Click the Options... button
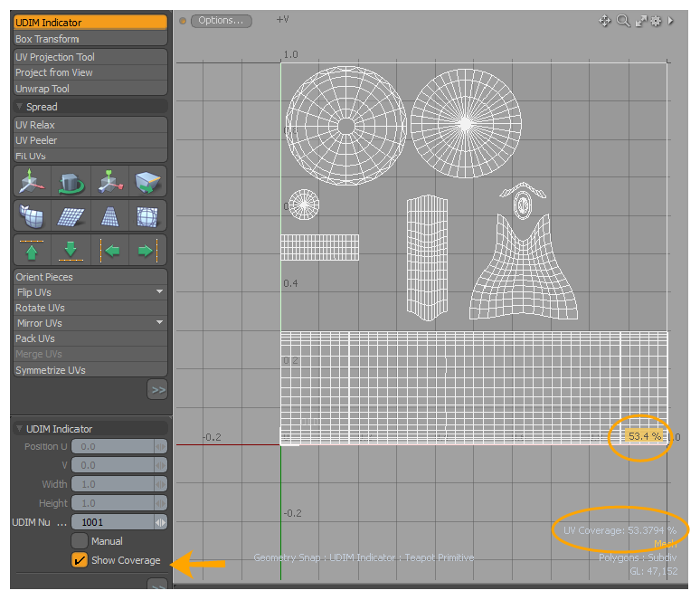 coord(222,21)
